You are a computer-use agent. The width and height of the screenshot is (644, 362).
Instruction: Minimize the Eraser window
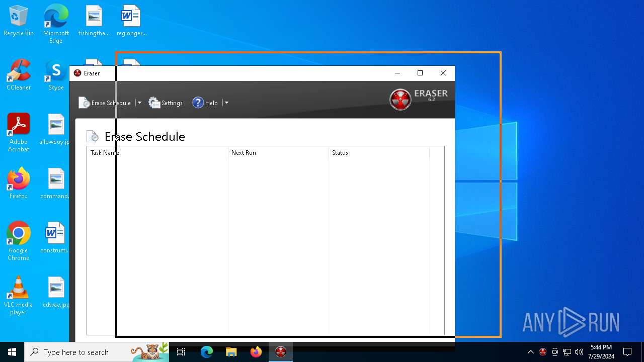click(x=397, y=73)
